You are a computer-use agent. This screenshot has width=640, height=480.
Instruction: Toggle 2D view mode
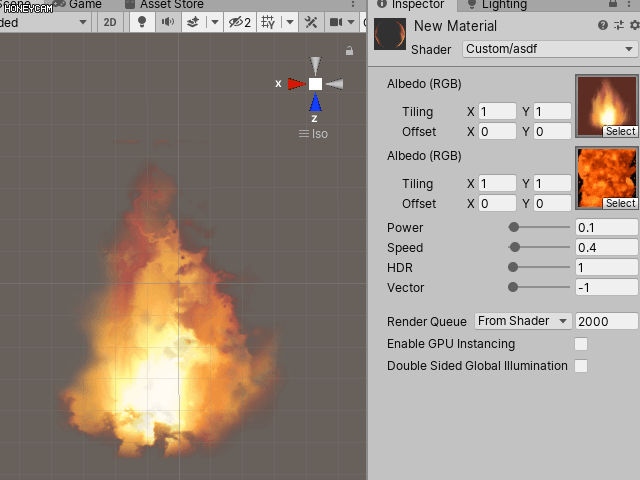109,22
